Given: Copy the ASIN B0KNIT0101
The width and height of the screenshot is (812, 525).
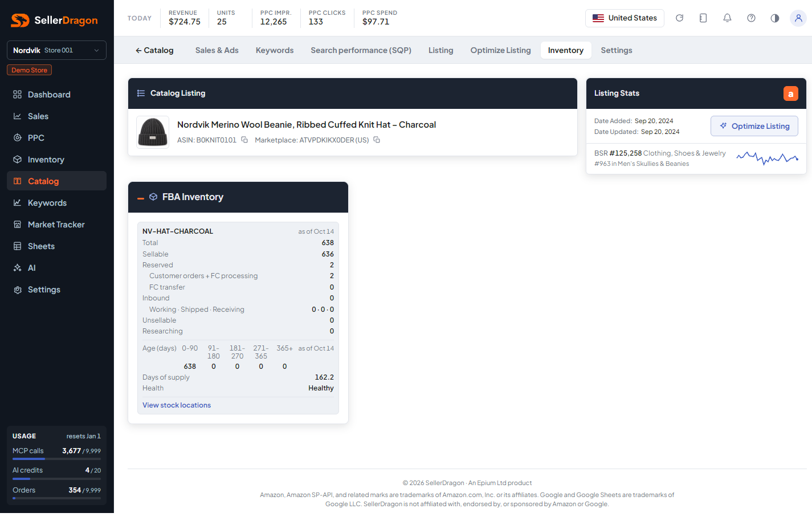Looking at the screenshot, I should point(244,140).
